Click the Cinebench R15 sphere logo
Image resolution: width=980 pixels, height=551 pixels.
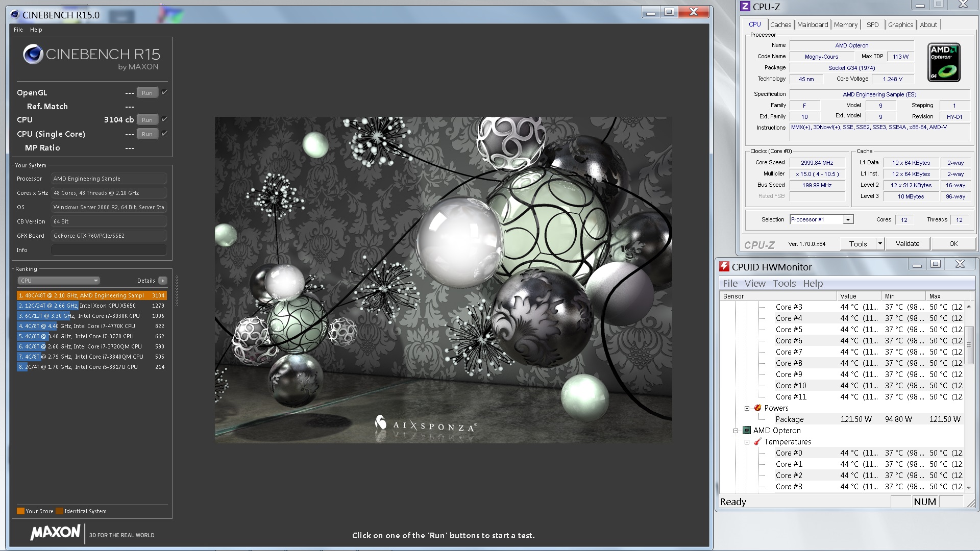(x=33, y=55)
